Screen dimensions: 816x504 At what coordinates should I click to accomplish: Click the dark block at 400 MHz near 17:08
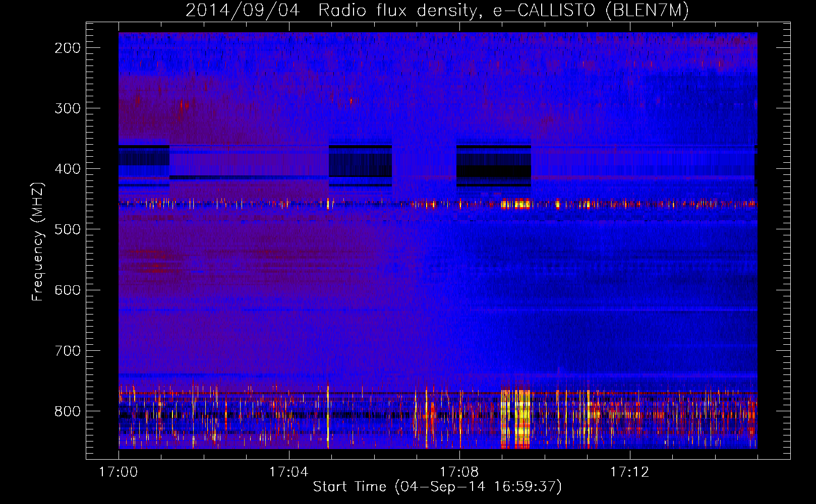click(x=494, y=166)
